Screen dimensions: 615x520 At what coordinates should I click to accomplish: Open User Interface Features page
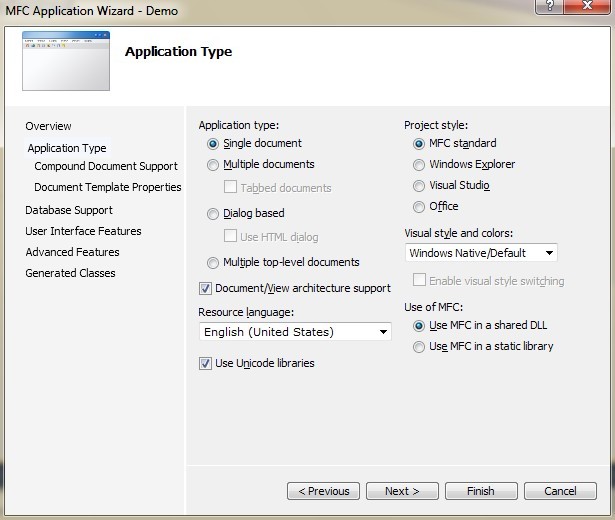83,231
